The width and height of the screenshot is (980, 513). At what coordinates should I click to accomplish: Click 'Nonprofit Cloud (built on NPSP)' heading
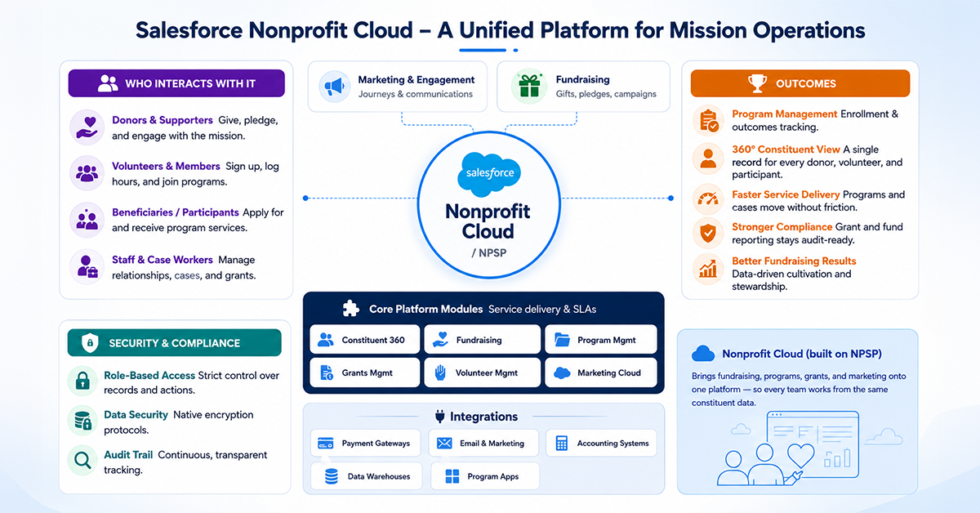(x=802, y=355)
